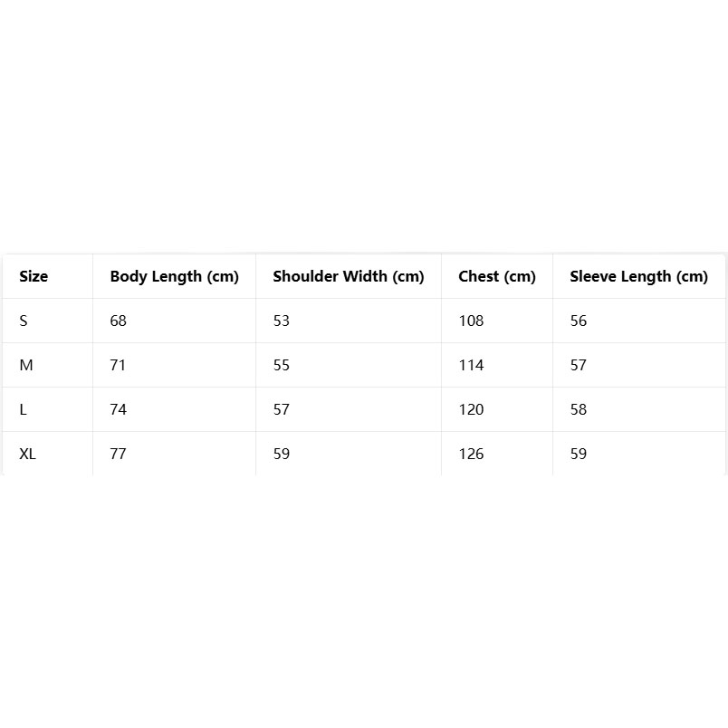Click chest value 120 for size L

coord(471,409)
